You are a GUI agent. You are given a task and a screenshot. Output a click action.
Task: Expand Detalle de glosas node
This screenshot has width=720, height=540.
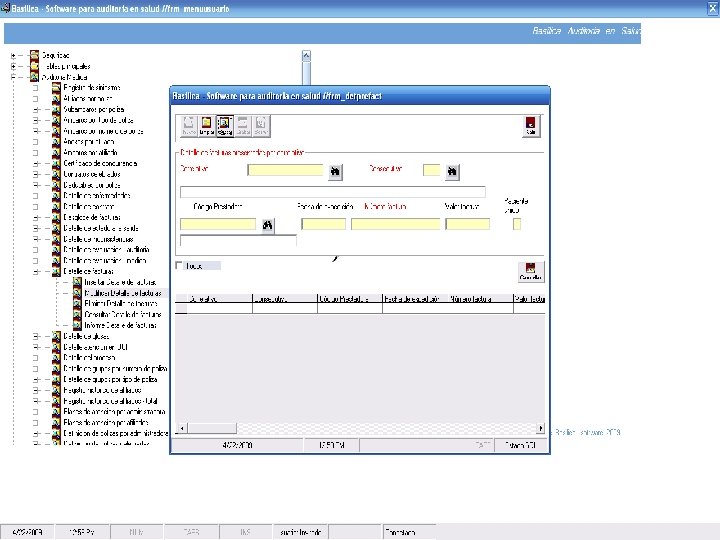[x=35, y=336]
